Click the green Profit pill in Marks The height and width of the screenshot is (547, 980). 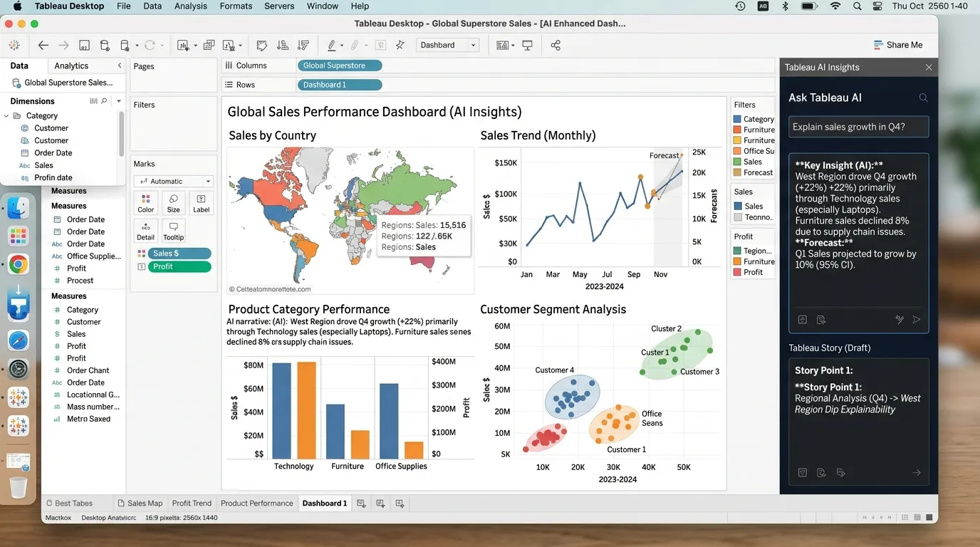coord(179,266)
